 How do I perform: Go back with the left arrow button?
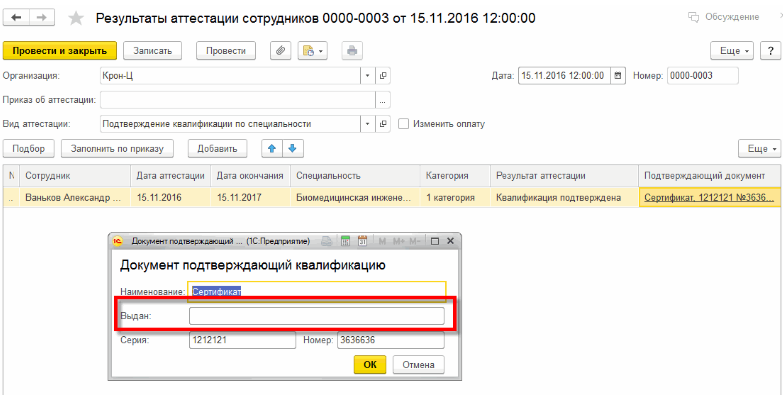click(16, 18)
